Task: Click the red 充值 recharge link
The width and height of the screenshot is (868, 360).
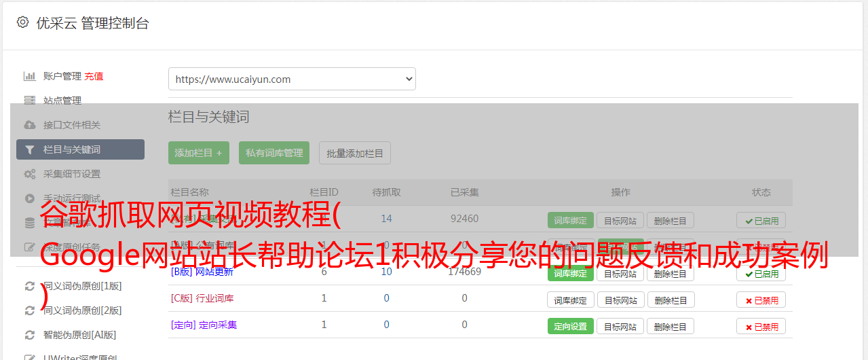Action: click(x=94, y=76)
